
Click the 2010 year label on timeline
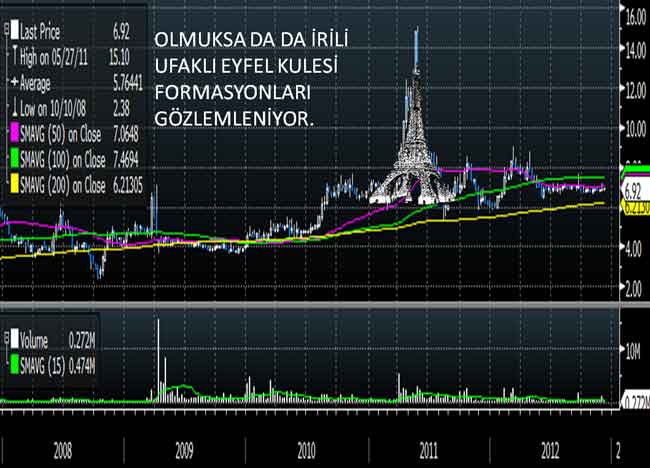click(x=306, y=451)
